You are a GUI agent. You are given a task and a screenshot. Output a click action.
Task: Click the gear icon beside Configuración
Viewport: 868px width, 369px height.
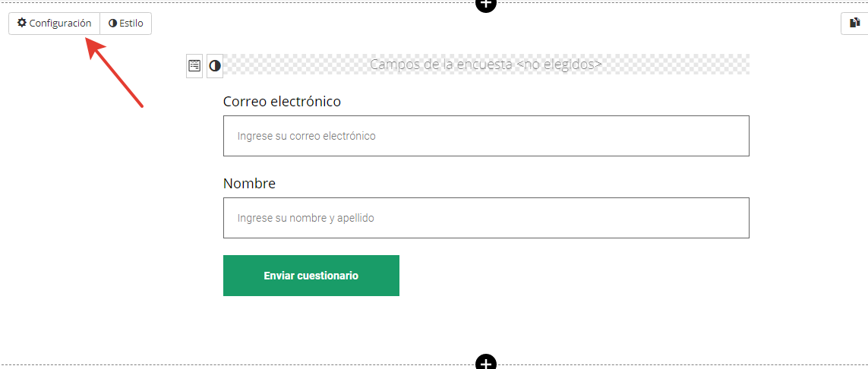click(21, 24)
